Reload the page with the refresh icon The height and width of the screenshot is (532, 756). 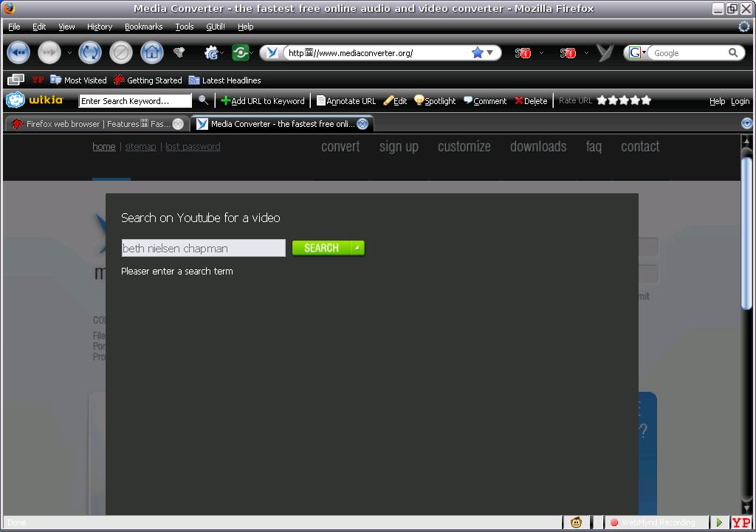click(89, 52)
